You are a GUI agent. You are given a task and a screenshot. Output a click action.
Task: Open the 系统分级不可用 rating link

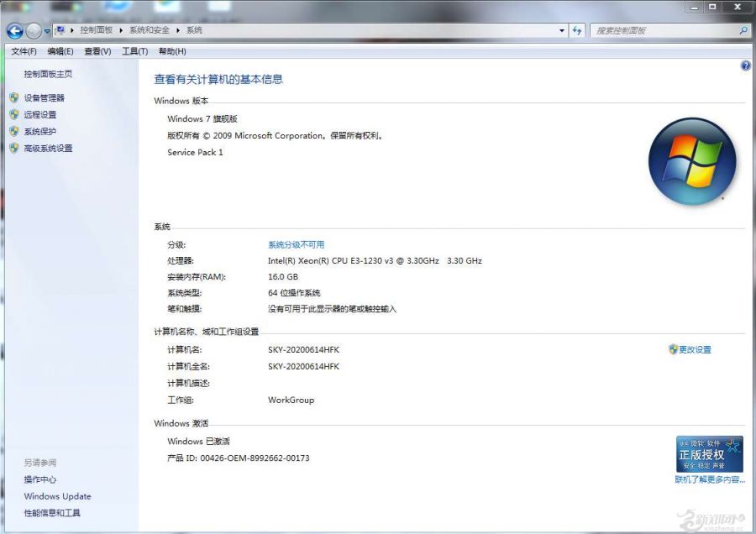296,245
